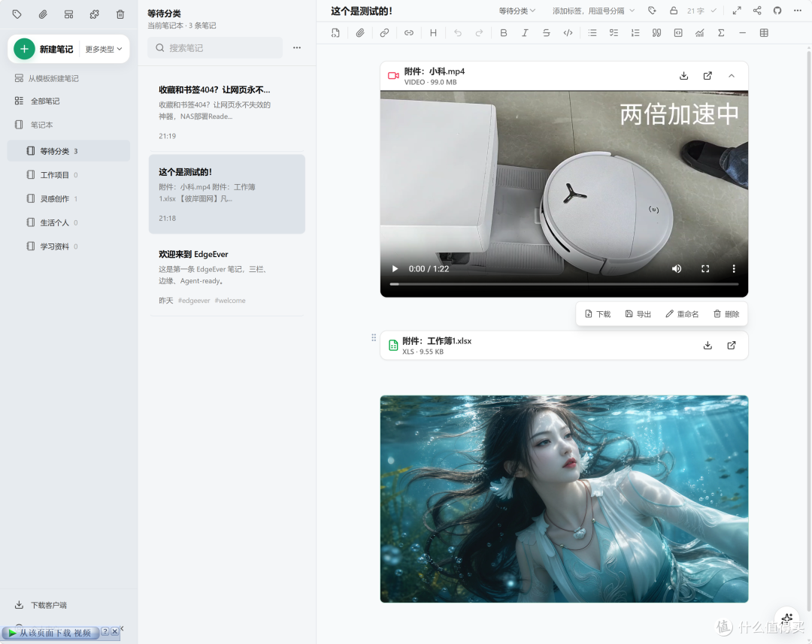Click 下载客户端 at the sidebar bottom
The image size is (812, 644).
[x=41, y=605]
